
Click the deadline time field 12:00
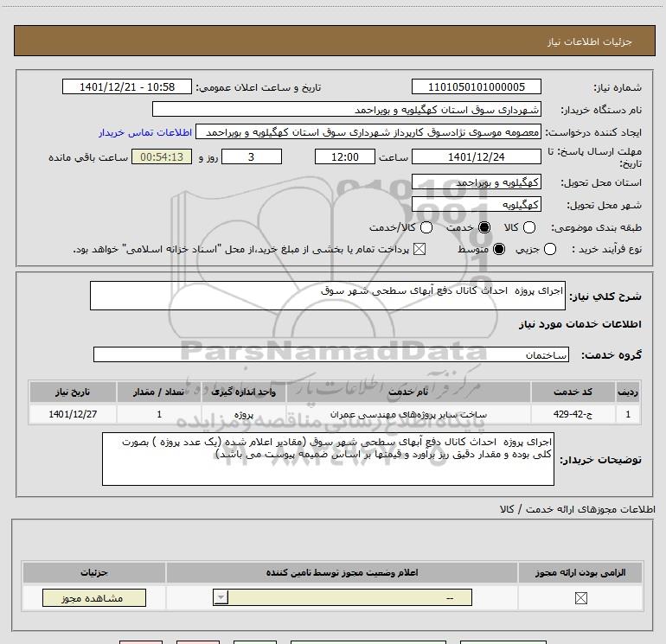click(345, 156)
